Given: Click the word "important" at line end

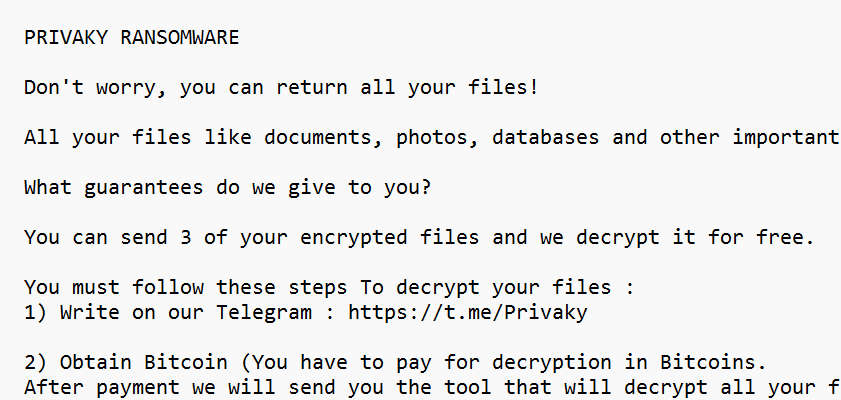Looking at the screenshot, I should click(x=785, y=137).
